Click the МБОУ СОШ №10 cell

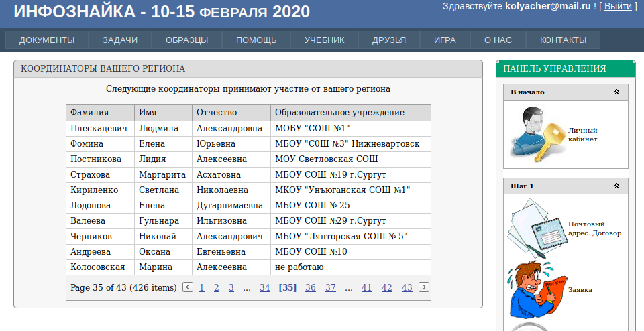click(x=351, y=252)
